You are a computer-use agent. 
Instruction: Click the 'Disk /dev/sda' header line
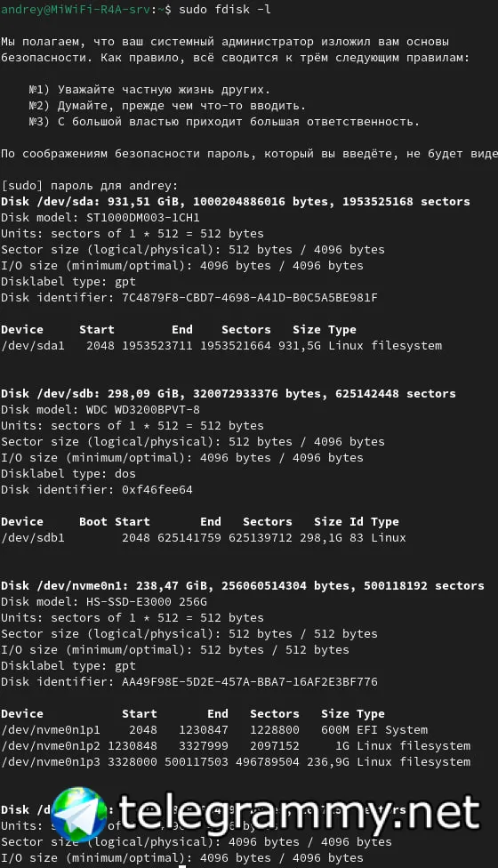(235, 202)
